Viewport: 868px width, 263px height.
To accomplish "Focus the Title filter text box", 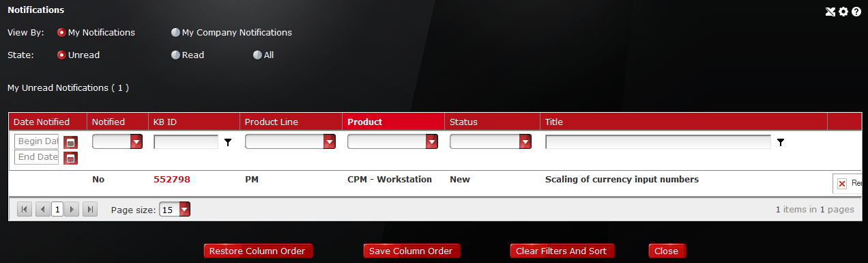I will [x=658, y=141].
